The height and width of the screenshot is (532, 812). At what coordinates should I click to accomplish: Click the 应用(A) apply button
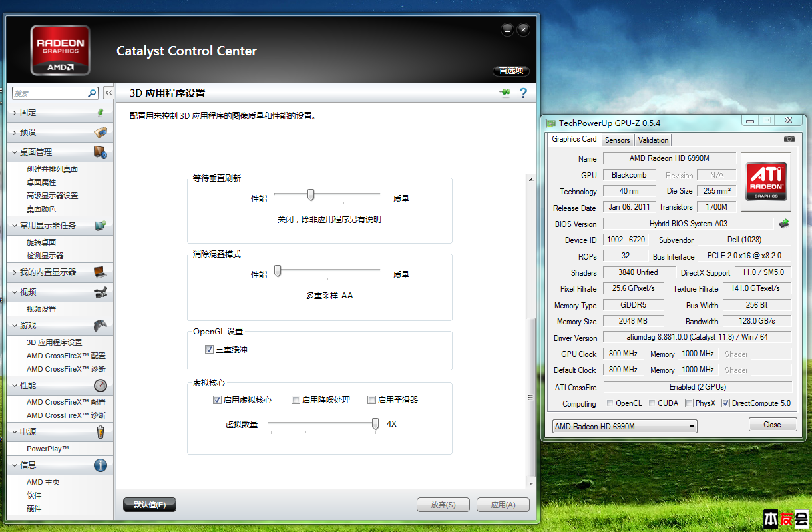pyautogui.click(x=503, y=505)
